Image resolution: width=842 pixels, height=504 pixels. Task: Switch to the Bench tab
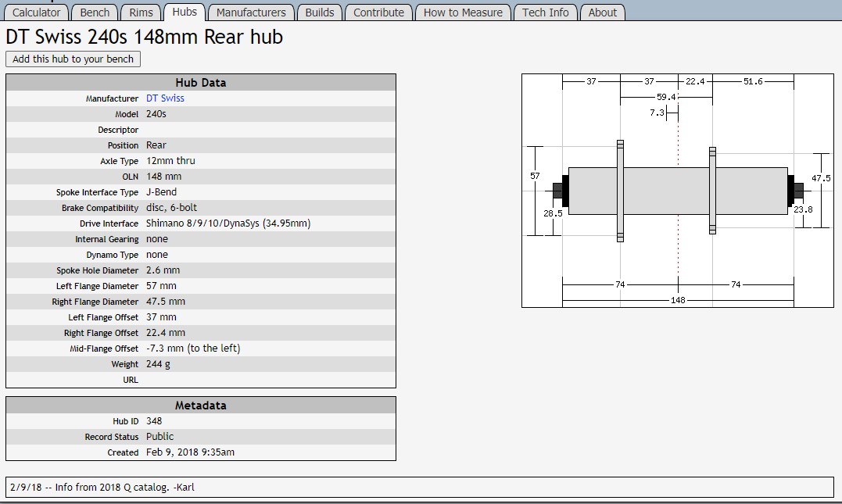(x=95, y=13)
